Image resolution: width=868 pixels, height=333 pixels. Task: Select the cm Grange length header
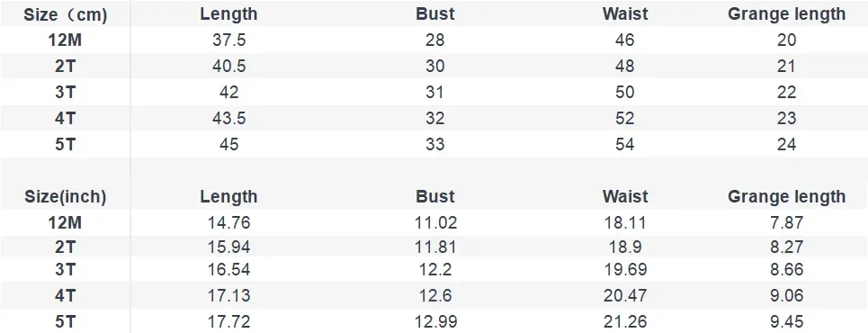(x=787, y=13)
